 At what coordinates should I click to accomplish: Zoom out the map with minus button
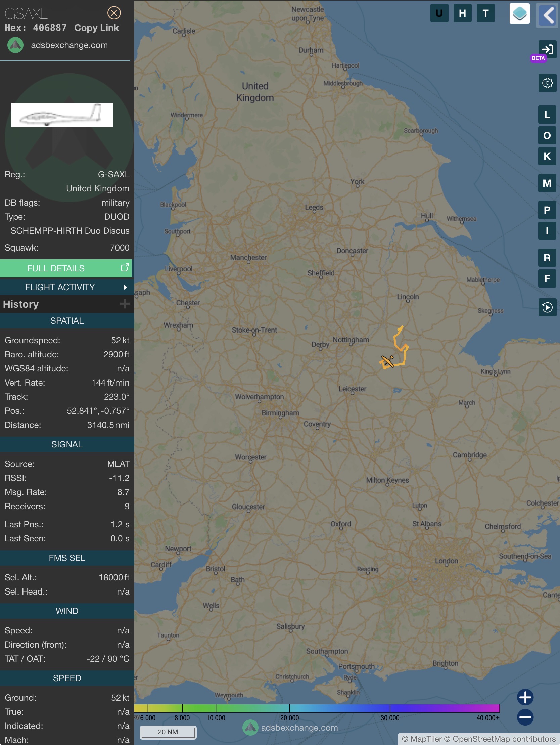click(x=525, y=717)
